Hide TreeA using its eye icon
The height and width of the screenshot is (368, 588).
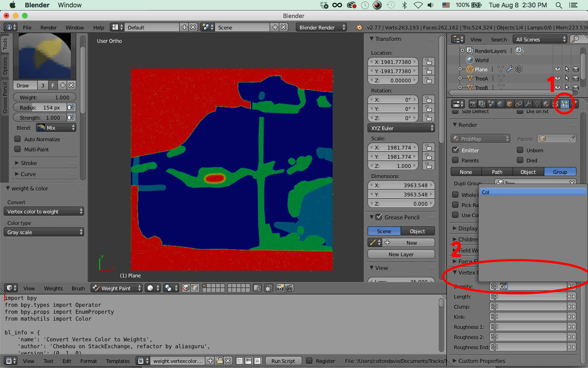pyautogui.click(x=558, y=79)
